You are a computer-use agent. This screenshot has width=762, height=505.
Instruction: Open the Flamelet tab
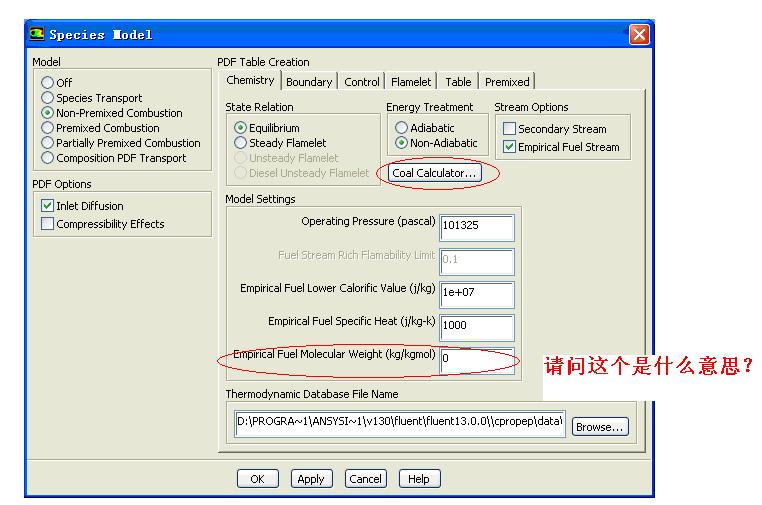point(411,82)
